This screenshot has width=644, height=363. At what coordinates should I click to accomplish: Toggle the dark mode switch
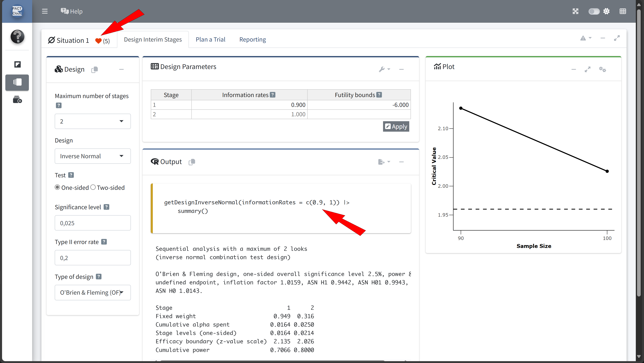tap(594, 11)
